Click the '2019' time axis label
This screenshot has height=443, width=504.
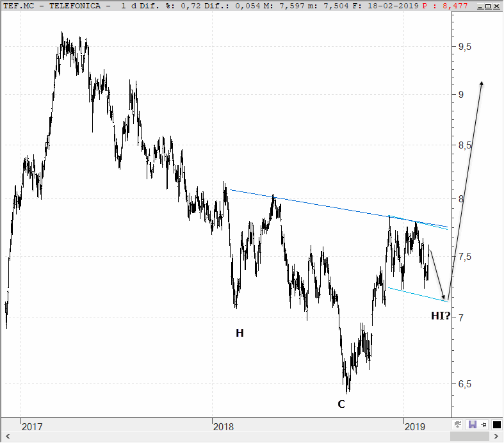point(414,426)
